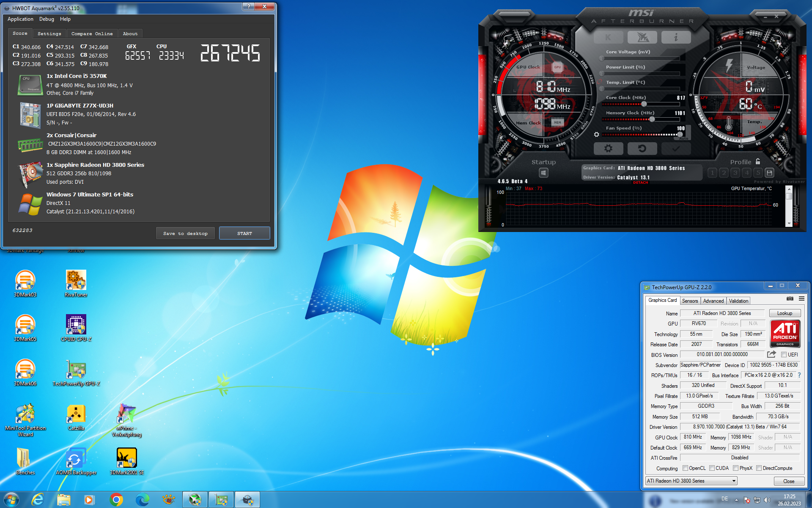This screenshot has width=812, height=508.
Task: Open the 3DMark2001 SE desktop shortcut
Action: [127, 461]
